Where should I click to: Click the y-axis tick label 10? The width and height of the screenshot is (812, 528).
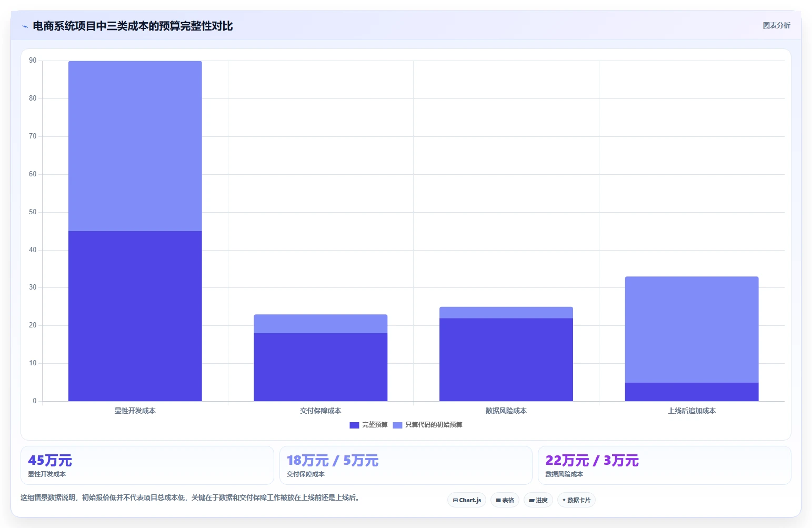[33, 363]
